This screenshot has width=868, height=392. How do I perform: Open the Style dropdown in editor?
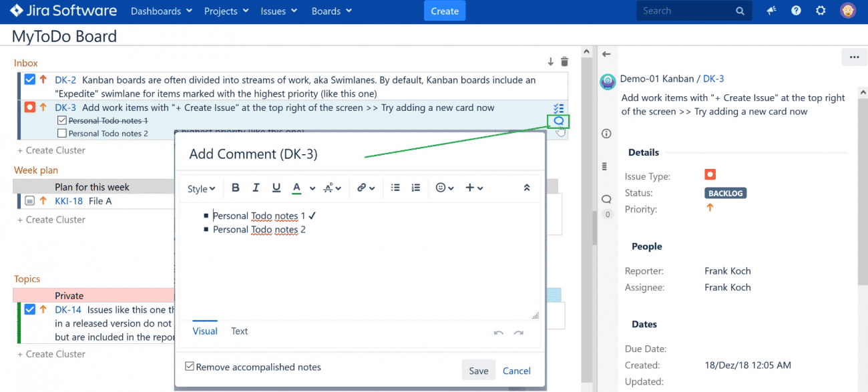tap(201, 189)
